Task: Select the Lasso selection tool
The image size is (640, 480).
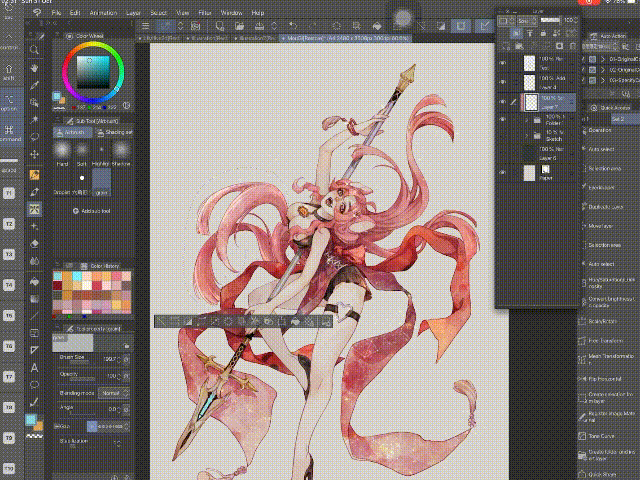Action: pos(34,137)
